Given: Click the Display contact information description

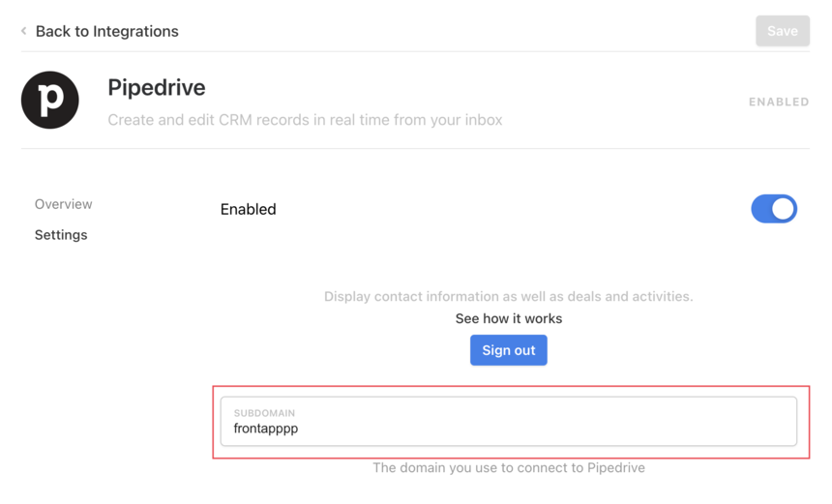Looking at the screenshot, I should pyautogui.click(x=508, y=296).
